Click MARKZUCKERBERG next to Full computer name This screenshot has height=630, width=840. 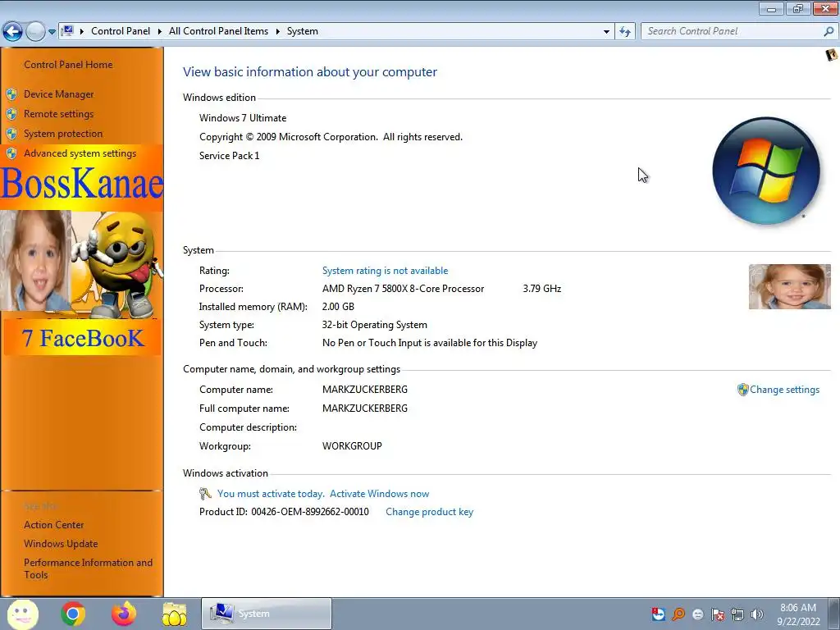[365, 409]
